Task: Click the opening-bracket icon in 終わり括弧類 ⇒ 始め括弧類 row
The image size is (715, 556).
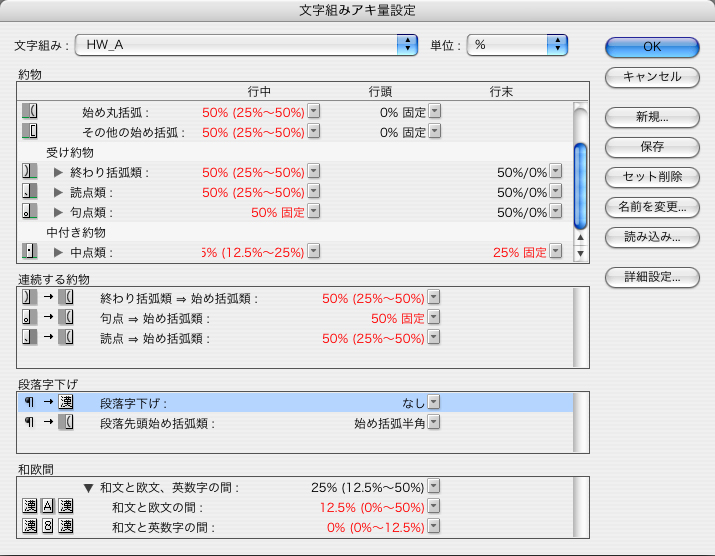Action: point(66,297)
